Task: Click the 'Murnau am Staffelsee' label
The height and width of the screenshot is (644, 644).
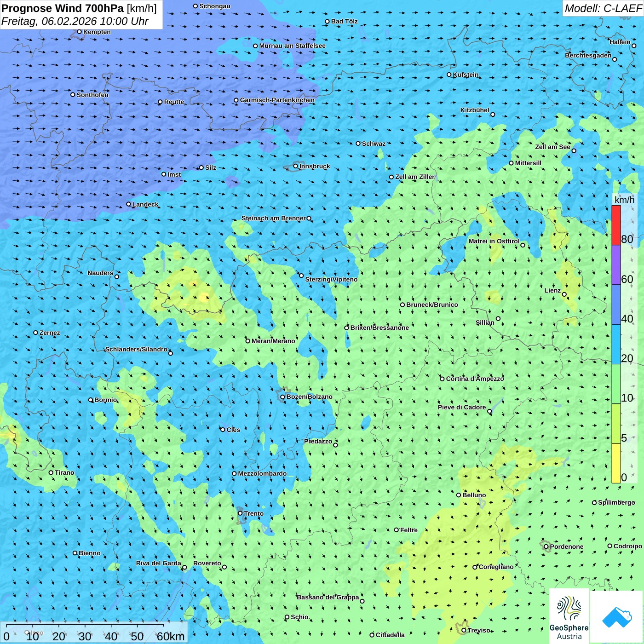Action: (293, 46)
